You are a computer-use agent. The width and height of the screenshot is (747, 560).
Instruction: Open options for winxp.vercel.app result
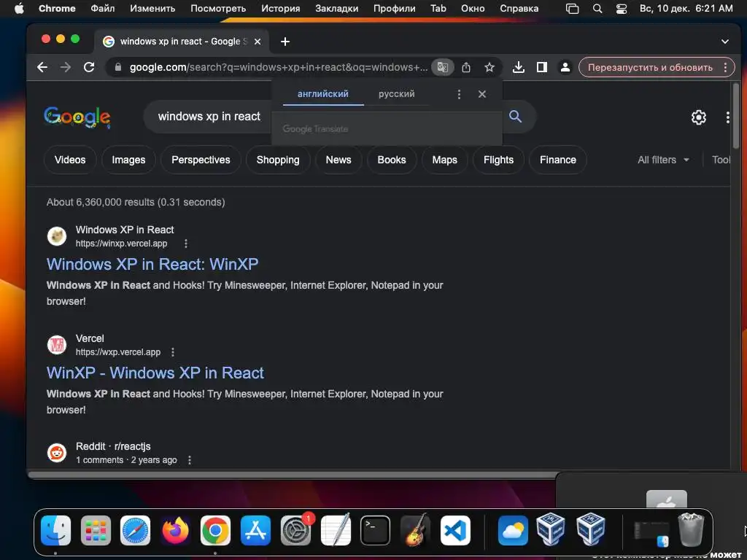(186, 244)
